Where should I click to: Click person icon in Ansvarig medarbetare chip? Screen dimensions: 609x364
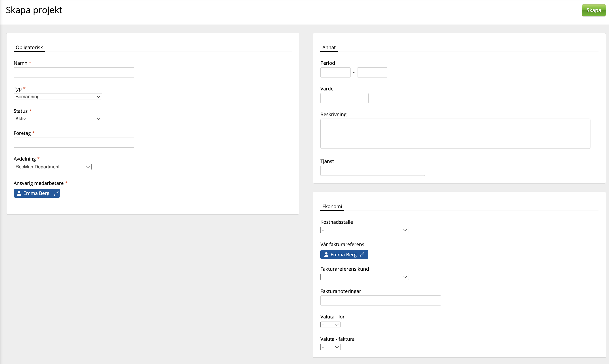pos(19,193)
